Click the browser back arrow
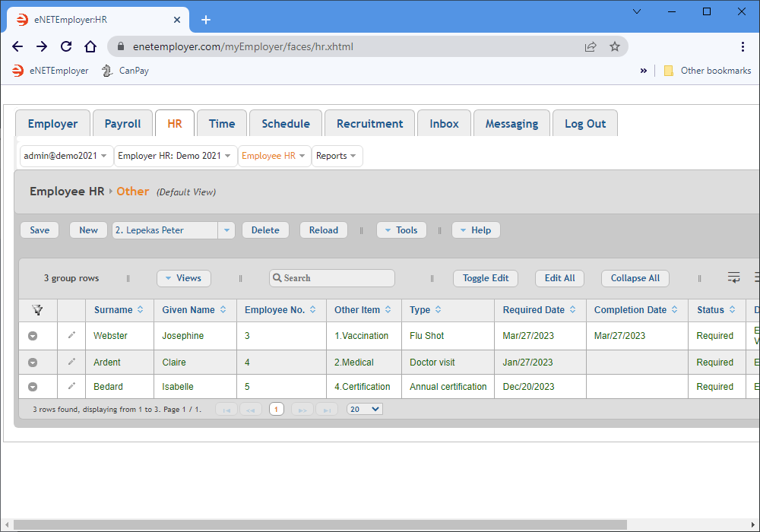This screenshot has width=760, height=532. (x=17, y=46)
